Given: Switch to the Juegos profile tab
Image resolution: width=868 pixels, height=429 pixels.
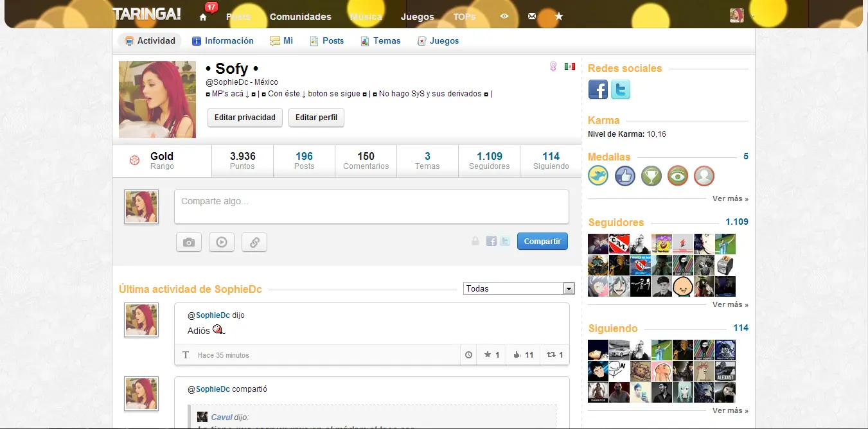Looking at the screenshot, I should tap(438, 40).
